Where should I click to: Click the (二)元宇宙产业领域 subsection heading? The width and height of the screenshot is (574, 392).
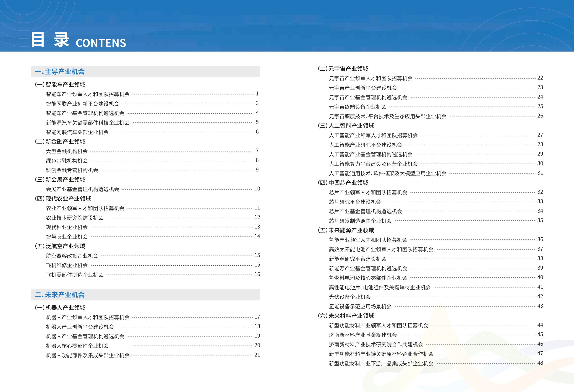[x=343, y=69]
